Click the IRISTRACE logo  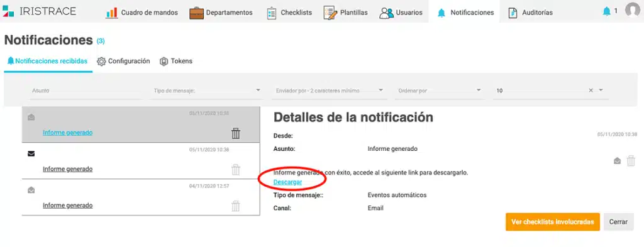[x=40, y=11]
